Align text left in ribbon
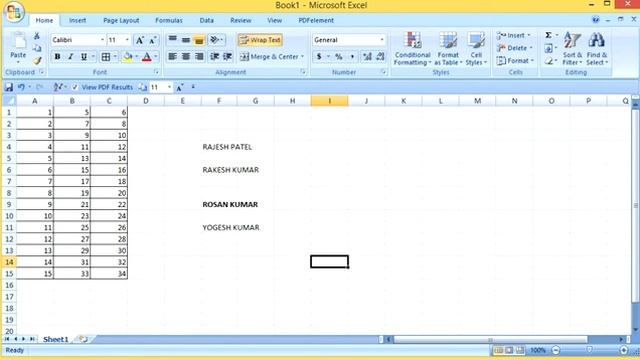This screenshot has width=640, height=360. pyautogui.click(x=173, y=56)
